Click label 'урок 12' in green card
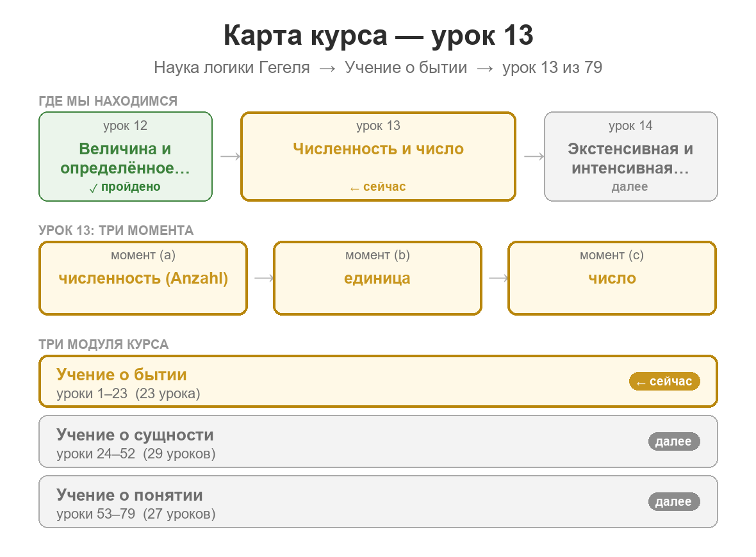 click(126, 125)
